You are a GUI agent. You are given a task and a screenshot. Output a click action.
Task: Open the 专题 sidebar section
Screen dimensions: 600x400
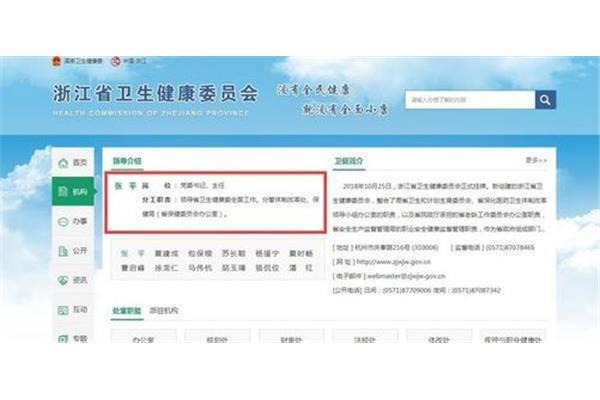click(x=73, y=338)
